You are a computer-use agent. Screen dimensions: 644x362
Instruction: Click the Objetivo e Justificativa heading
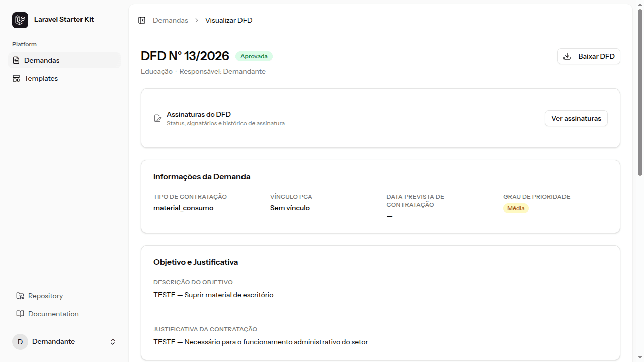coord(196,262)
